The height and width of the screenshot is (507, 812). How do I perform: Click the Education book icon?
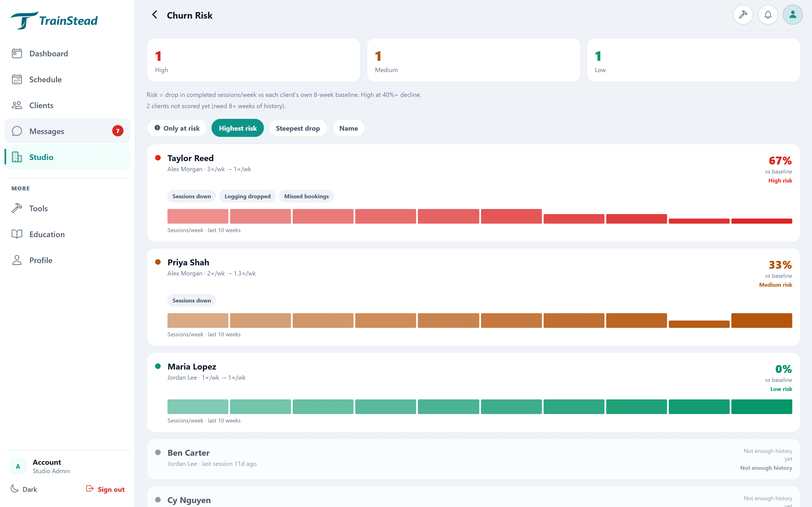[x=17, y=234]
